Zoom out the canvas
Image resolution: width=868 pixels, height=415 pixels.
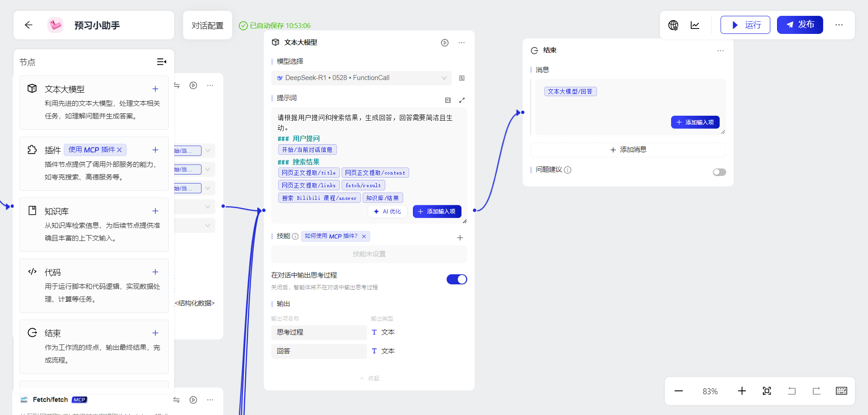click(x=678, y=391)
